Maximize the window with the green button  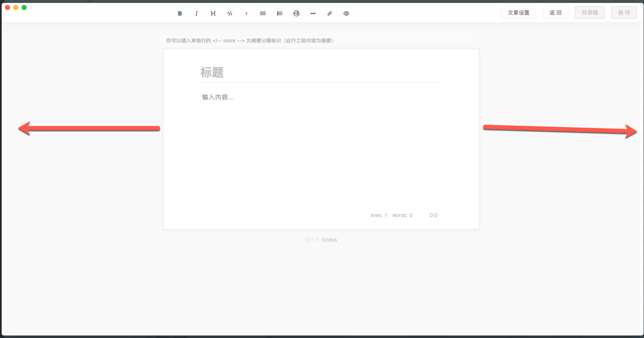click(24, 7)
